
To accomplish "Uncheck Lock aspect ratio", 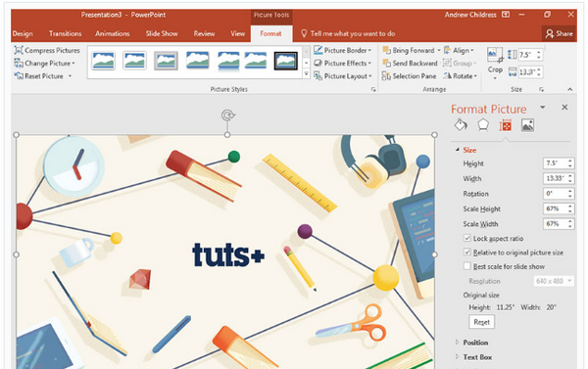I will (x=466, y=238).
